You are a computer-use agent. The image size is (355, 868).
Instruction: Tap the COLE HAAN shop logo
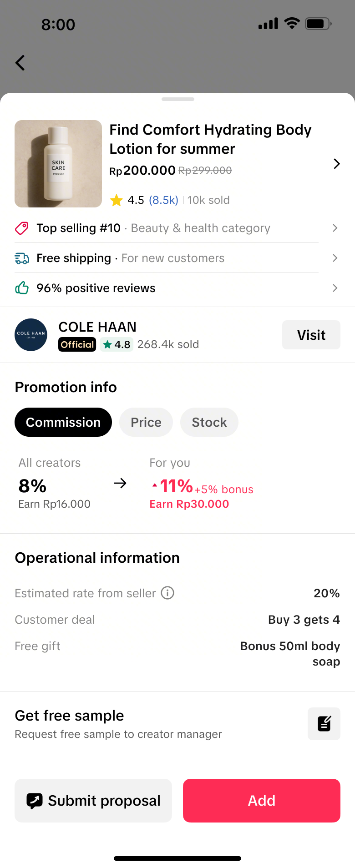pos(31,335)
